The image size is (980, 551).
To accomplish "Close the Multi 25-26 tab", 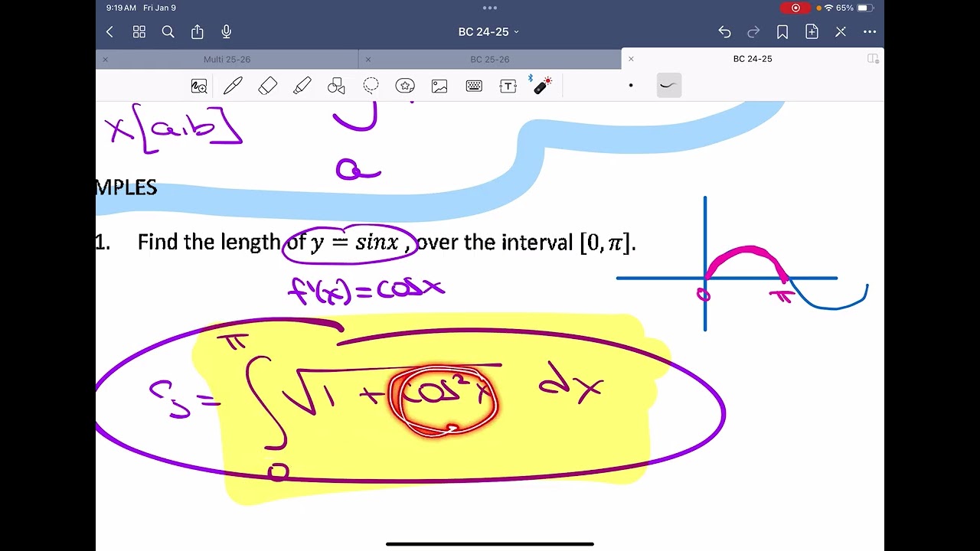I will (105, 59).
